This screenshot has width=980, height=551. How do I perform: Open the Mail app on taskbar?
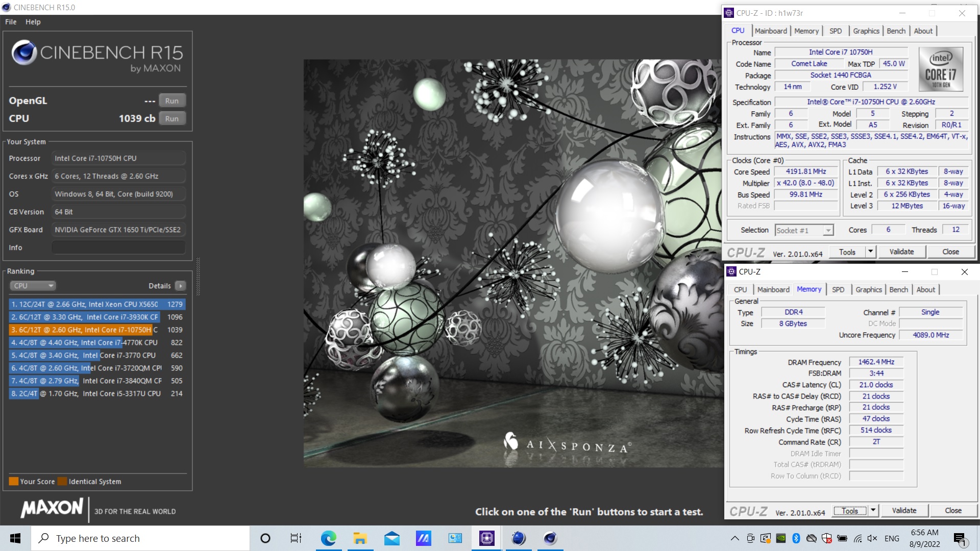point(391,538)
